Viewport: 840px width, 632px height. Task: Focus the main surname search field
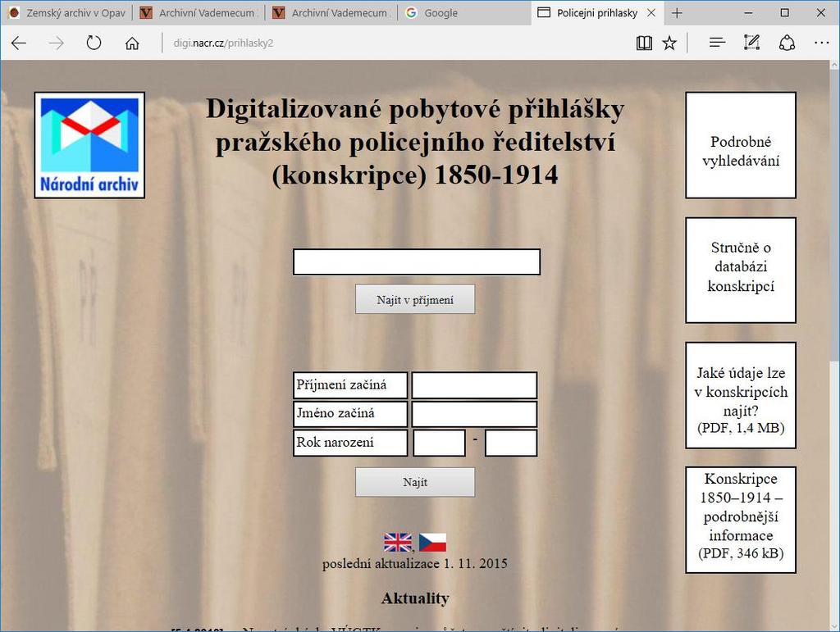[x=416, y=261]
